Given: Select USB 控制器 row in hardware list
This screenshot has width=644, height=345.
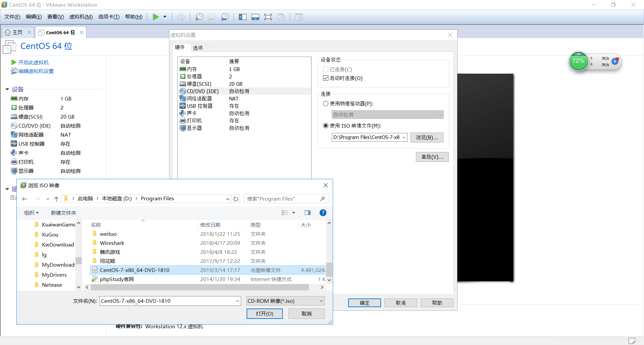Looking at the screenshot, I should (x=245, y=106).
